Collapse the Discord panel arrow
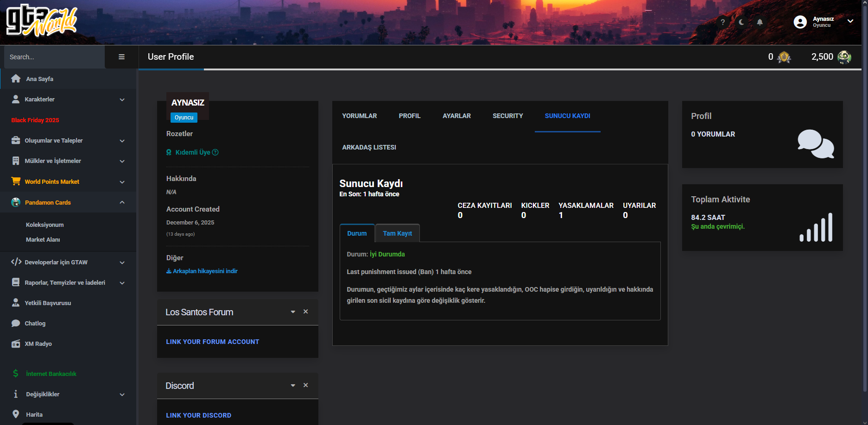 293,386
